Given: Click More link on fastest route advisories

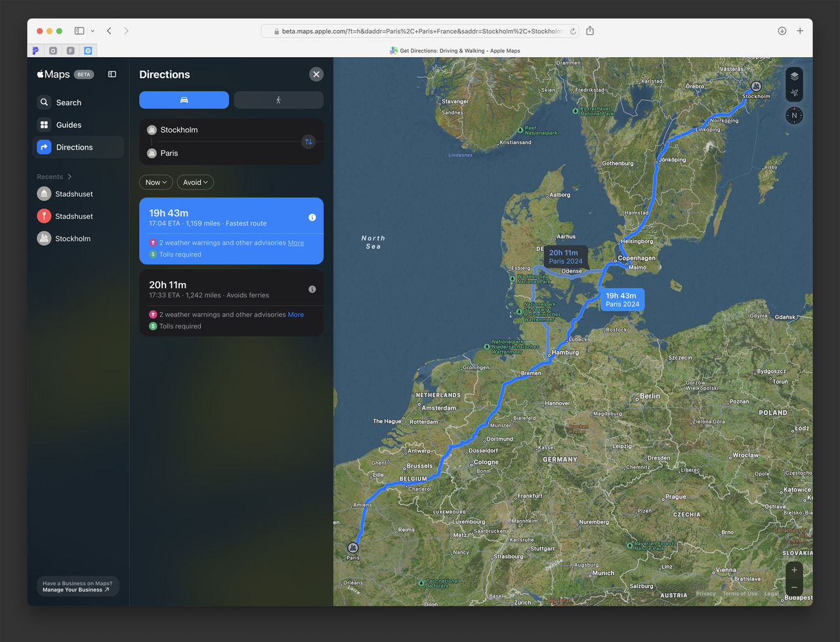Looking at the screenshot, I should 295,243.
